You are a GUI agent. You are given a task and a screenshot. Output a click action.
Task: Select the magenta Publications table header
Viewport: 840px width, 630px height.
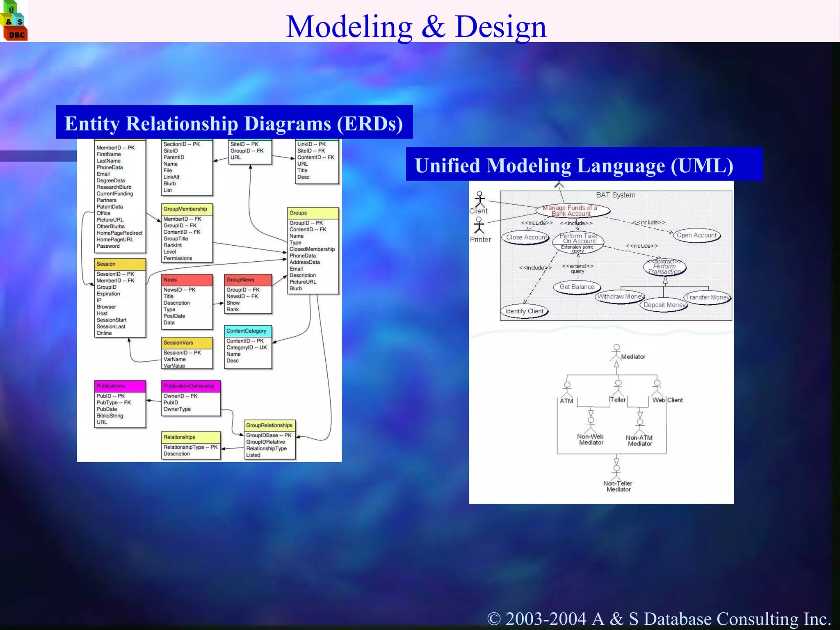[x=120, y=386]
